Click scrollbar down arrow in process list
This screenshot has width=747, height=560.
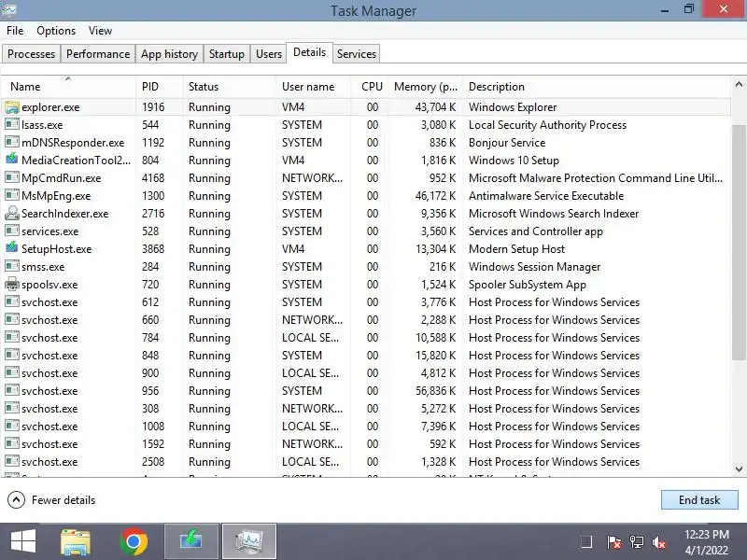[739, 469]
